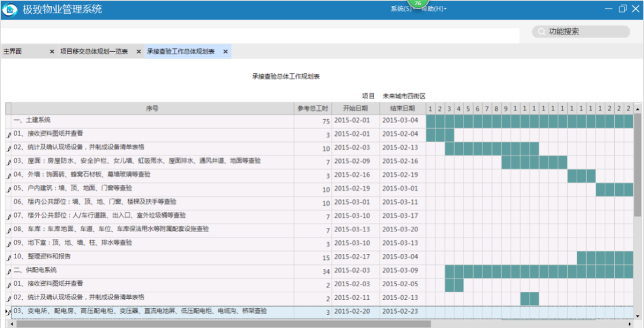Click horizontal scrollbar right arrow
644x328 pixels.
click(x=630, y=324)
